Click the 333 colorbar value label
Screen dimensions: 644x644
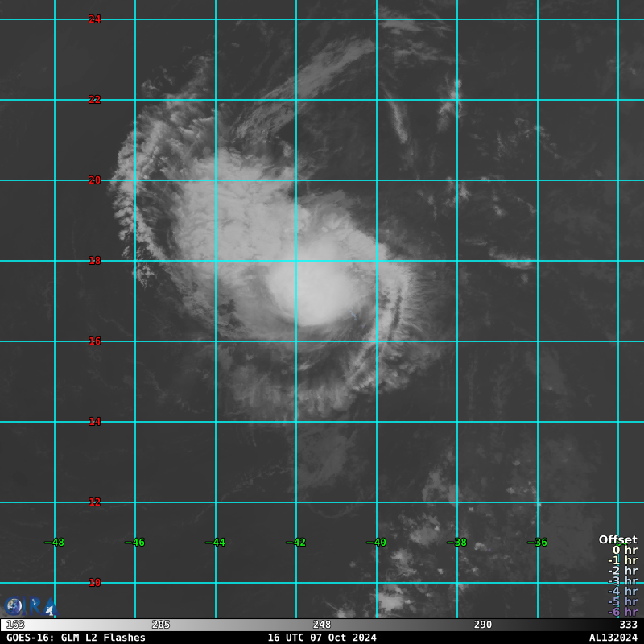pos(628,625)
